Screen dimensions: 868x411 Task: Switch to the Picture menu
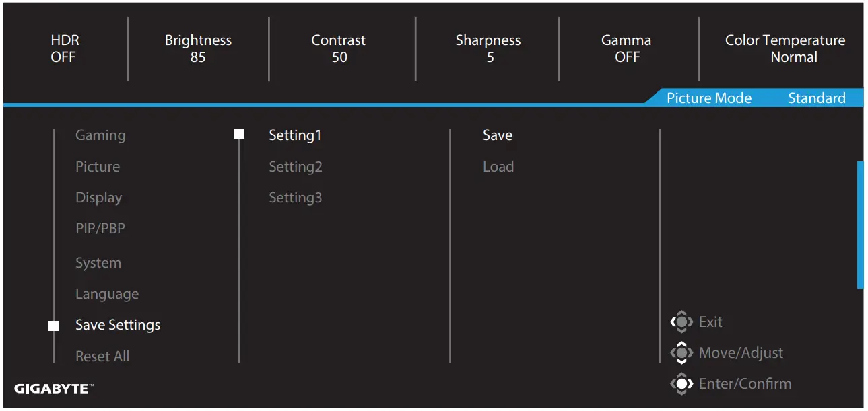97,166
